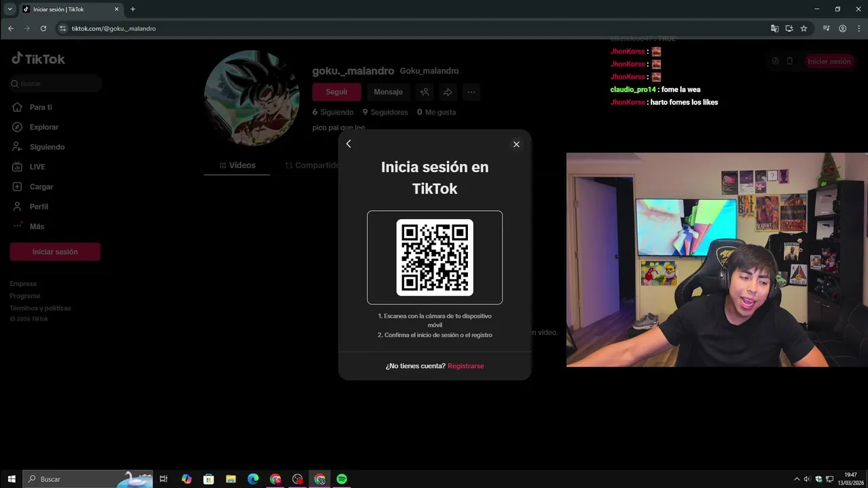Click chat message 'fome la wea'
Image resolution: width=868 pixels, height=488 pixels.
click(x=682, y=89)
